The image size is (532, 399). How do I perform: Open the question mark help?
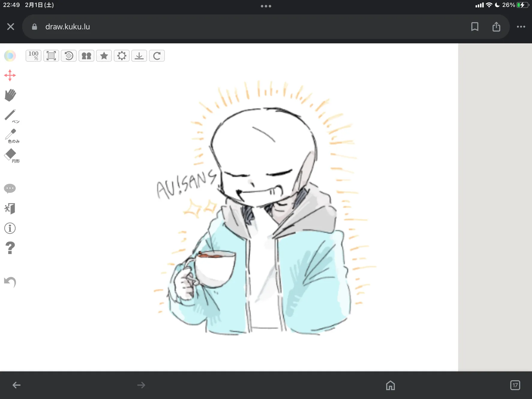(x=10, y=248)
